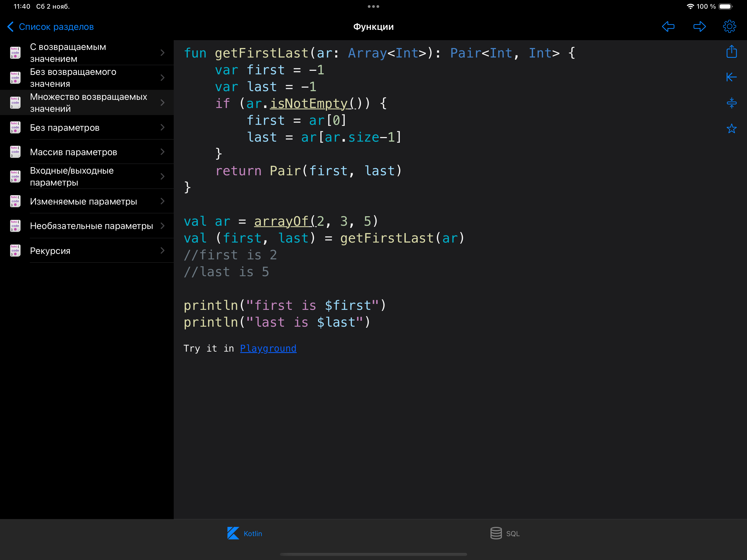This screenshot has height=560, width=747.
Task: Tap code icon beside 'Рекурсия'
Action: 15,250
